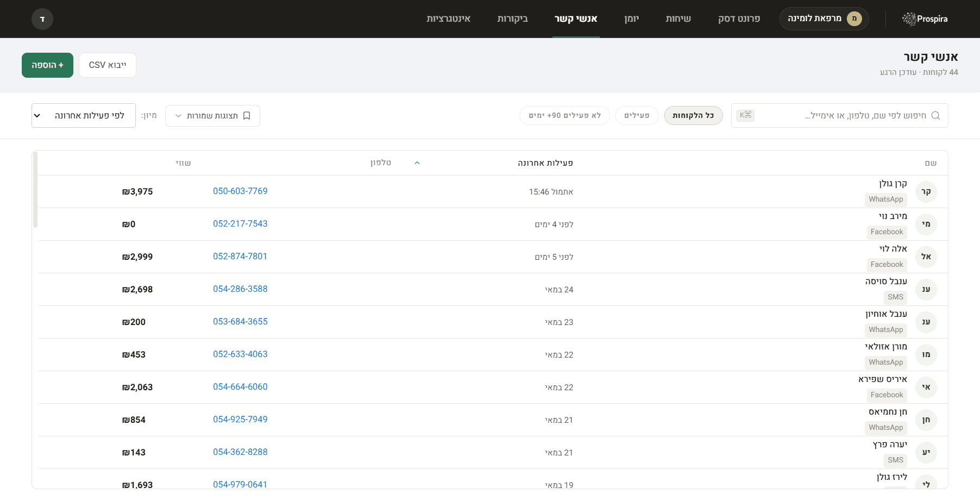Click the value ₪2,999
980x500 pixels.
tap(138, 257)
